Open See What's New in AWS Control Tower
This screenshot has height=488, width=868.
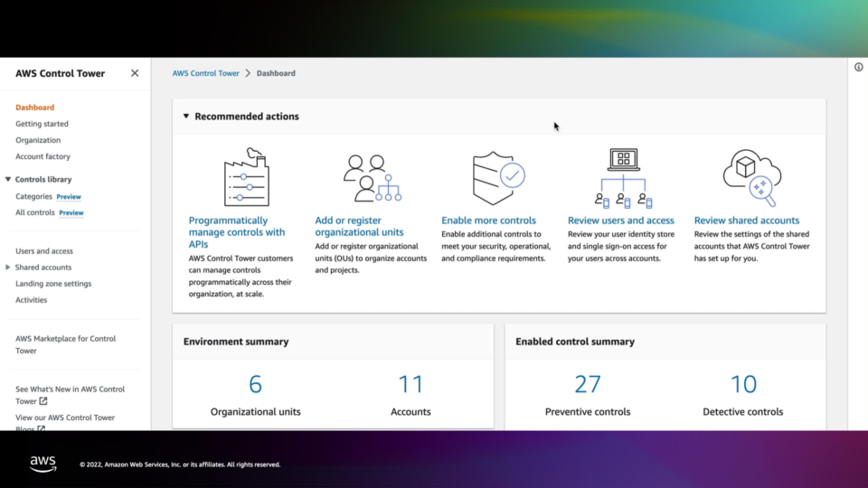[70, 395]
